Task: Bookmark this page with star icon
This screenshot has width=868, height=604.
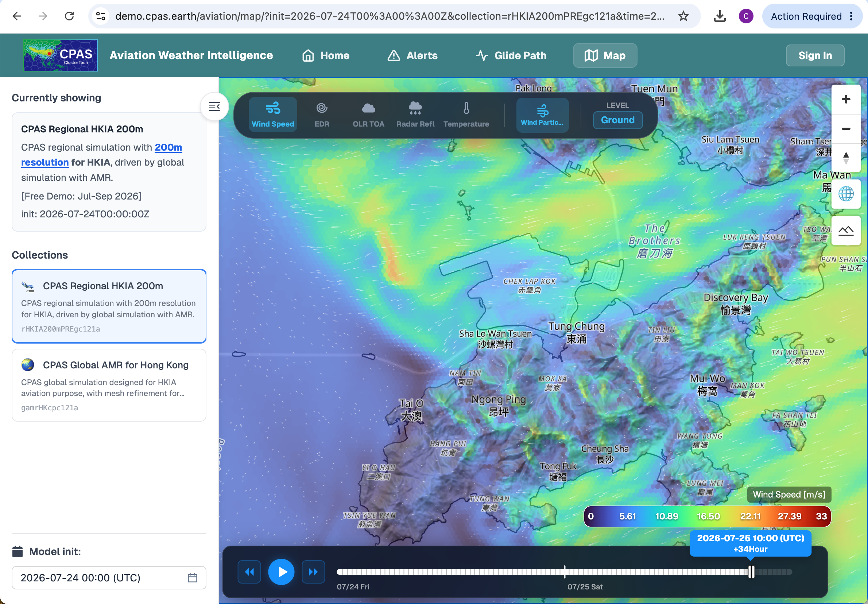Action: pyautogui.click(x=683, y=16)
